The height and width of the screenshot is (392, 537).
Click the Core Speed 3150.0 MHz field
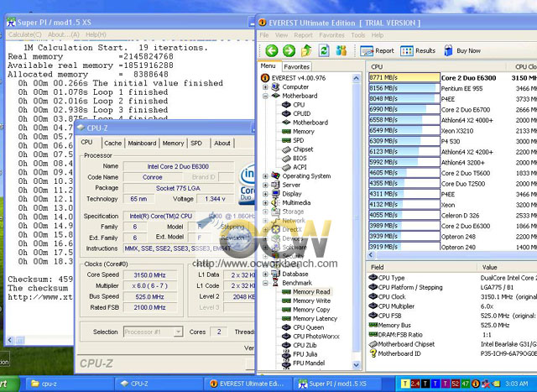tap(150, 274)
